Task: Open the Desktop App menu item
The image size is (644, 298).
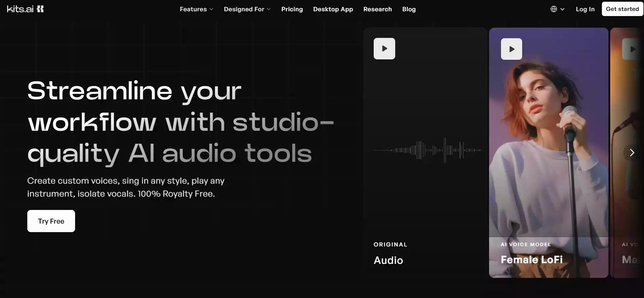Action: click(333, 9)
